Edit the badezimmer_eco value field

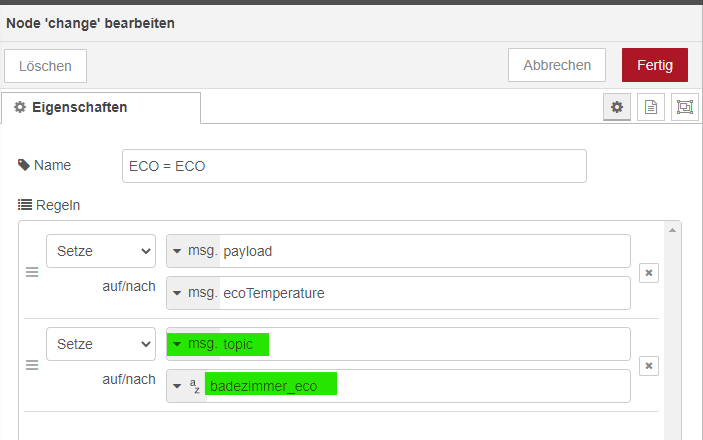pyautogui.click(x=418, y=386)
